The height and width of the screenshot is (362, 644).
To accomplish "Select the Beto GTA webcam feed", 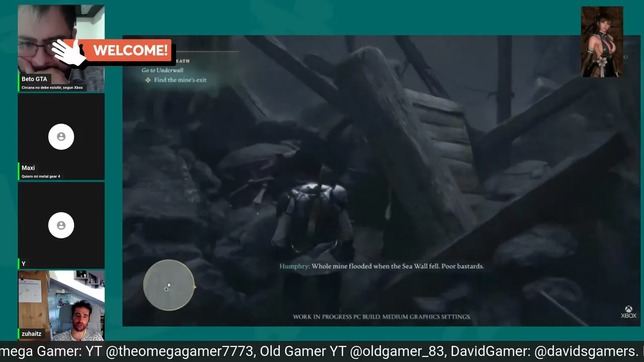I will pyautogui.click(x=61, y=48).
